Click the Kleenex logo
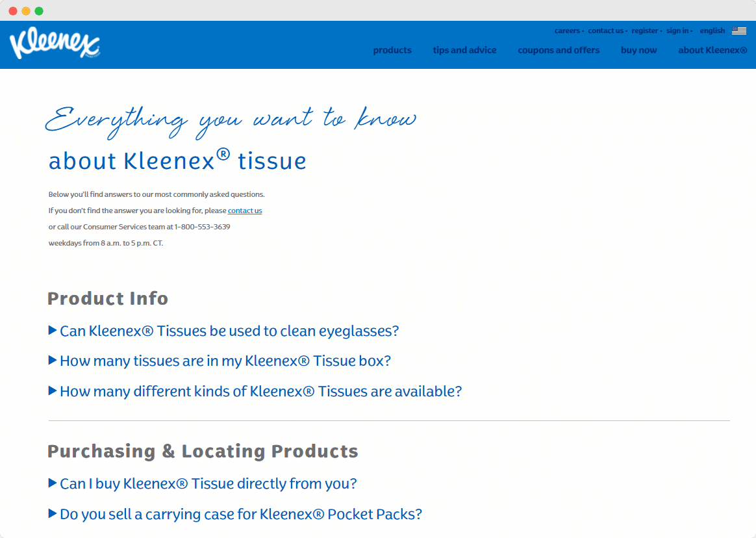The height and width of the screenshot is (538, 756). click(x=55, y=44)
